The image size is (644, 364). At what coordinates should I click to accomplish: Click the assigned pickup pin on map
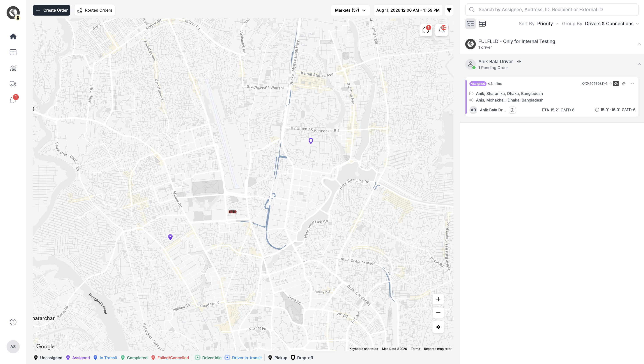(x=170, y=237)
